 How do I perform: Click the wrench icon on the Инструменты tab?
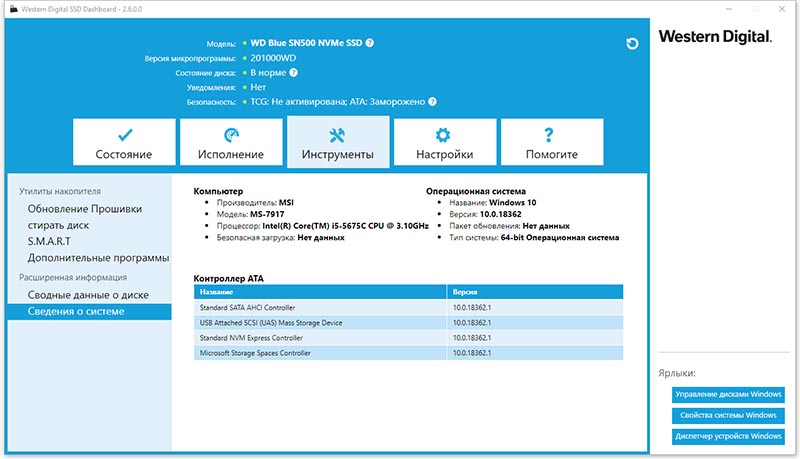[x=337, y=135]
